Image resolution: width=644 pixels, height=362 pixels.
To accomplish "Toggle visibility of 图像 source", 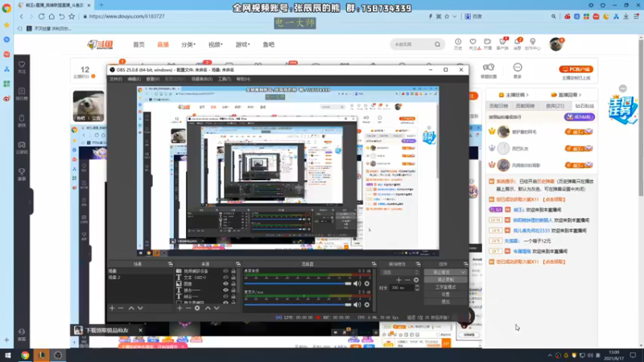I will click(225, 284).
